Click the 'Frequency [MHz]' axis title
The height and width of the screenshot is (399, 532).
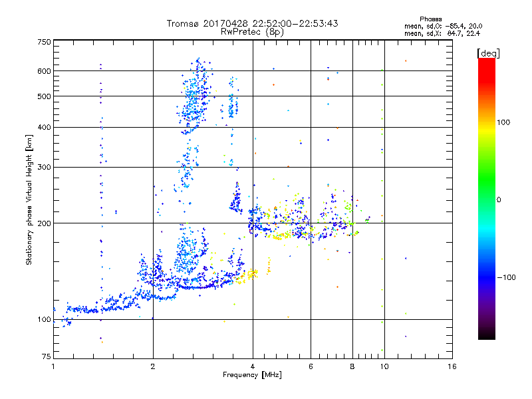point(252,375)
